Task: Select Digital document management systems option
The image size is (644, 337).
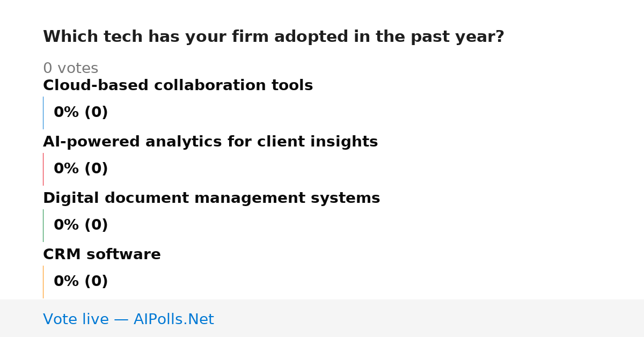Action: (211, 198)
